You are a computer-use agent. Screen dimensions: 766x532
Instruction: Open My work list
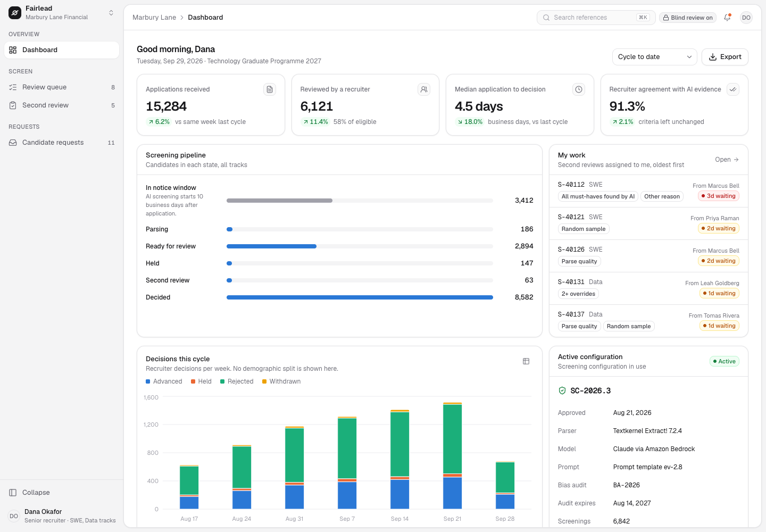pos(727,160)
